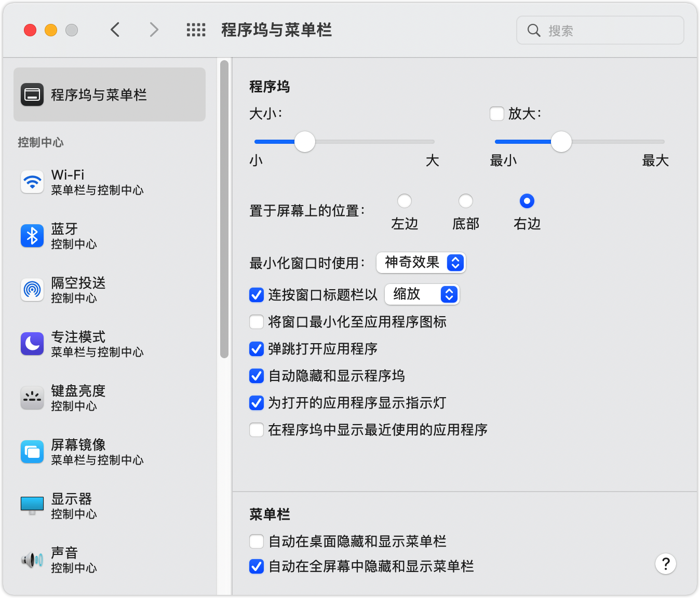Viewport: 700px width, 598px height.
Task: Select the 声音 speaker icon
Action: (x=32, y=560)
